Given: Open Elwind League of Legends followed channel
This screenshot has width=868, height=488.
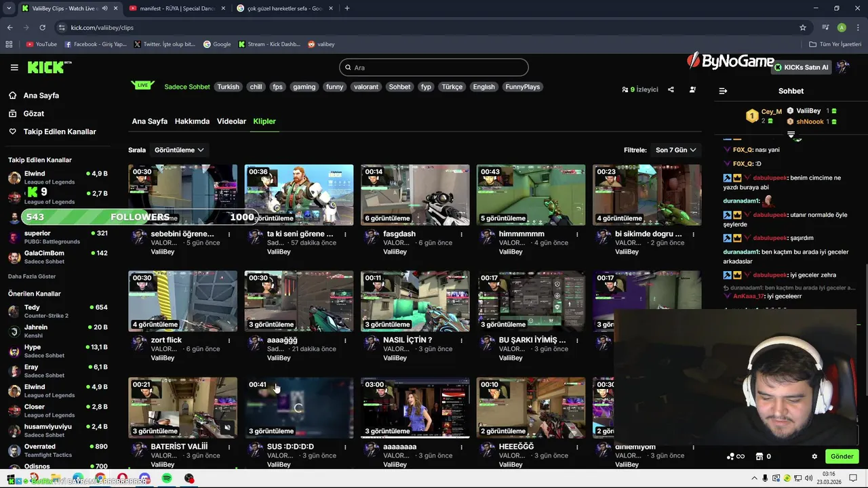Looking at the screenshot, I should tap(58, 178).
